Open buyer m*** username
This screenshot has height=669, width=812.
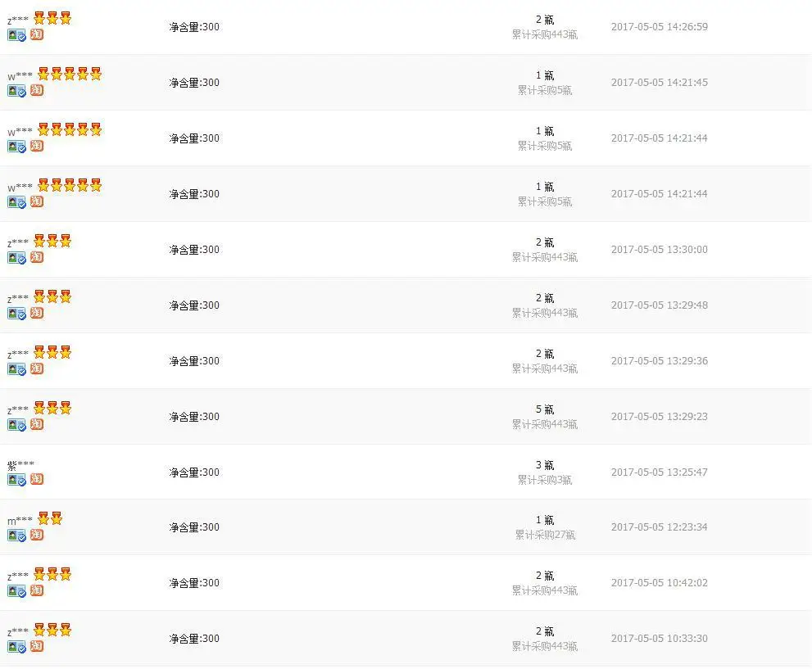tap(20, 521)
